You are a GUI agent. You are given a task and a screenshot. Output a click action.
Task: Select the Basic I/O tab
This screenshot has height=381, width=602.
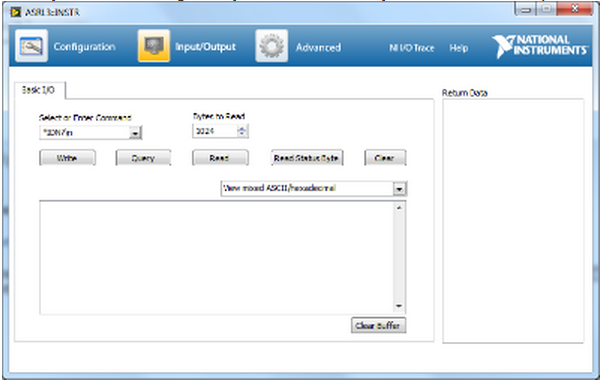pos(40,90)
